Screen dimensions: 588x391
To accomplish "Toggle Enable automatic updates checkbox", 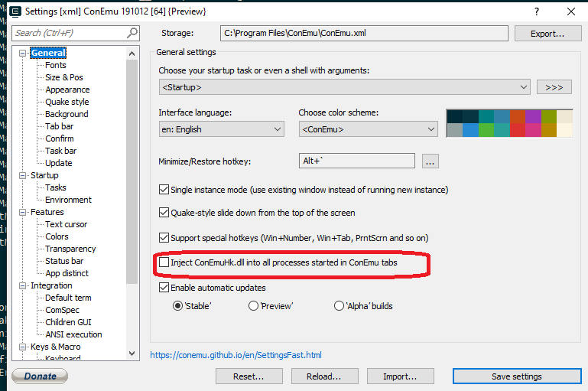I will (164, 288).
